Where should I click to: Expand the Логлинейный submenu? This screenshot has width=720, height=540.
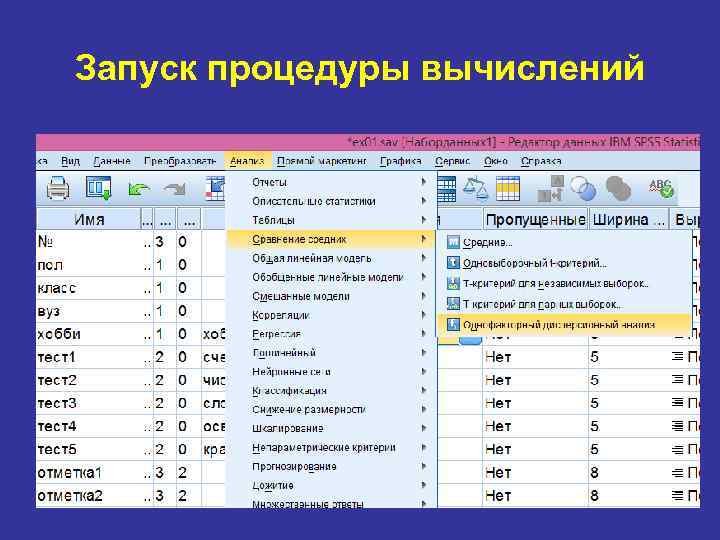(x=331, y=353)
